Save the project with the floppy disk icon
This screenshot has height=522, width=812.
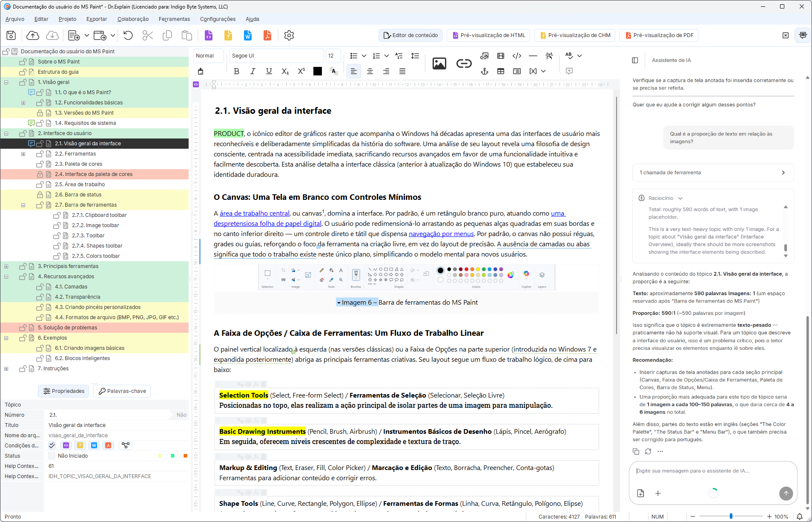coord(11,35)
